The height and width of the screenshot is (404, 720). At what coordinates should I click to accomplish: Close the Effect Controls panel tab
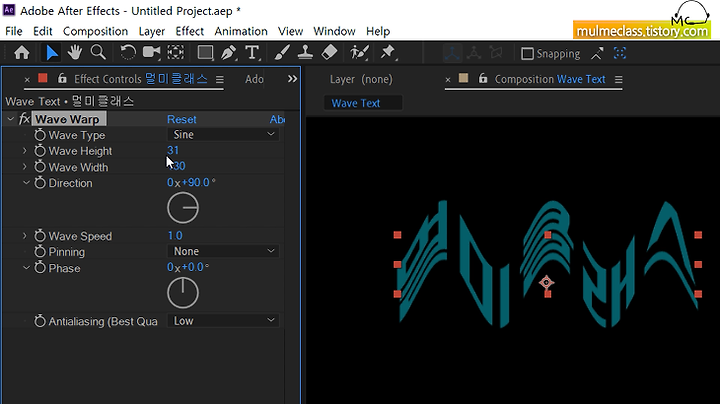click(27, 80)
